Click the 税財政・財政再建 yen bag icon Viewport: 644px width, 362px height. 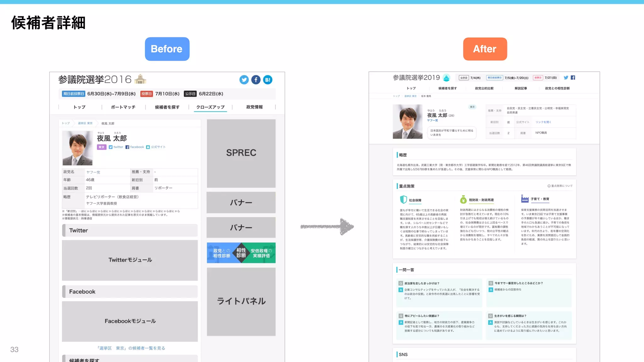(x=463, y=199)
